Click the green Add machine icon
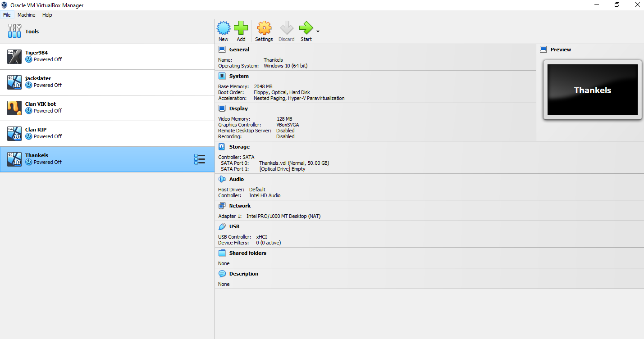The height and width of the screenshot is (339, 644). coord(241,28)
